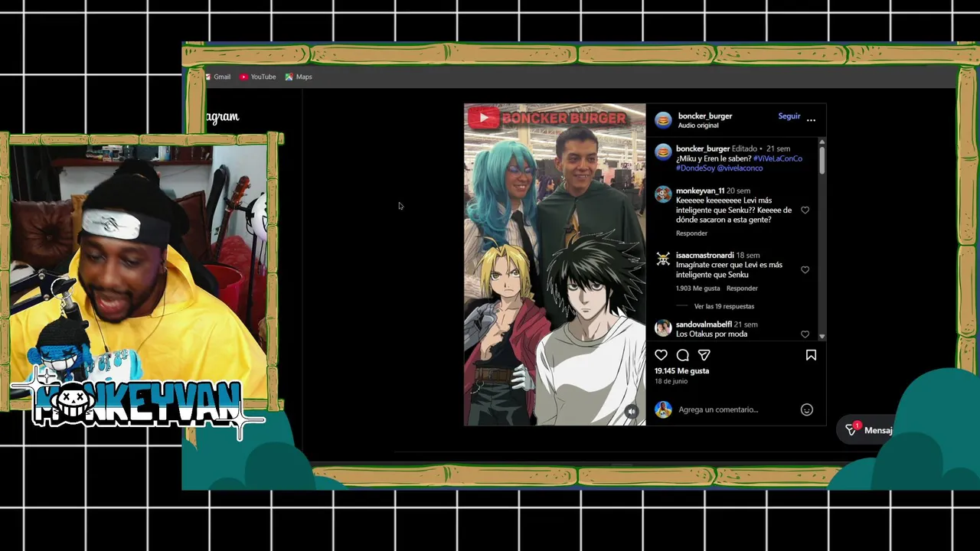This screenshot has width=980, height=551.
Task: Open the #ViVeLaConCo hashtag link
Action: 778,158
